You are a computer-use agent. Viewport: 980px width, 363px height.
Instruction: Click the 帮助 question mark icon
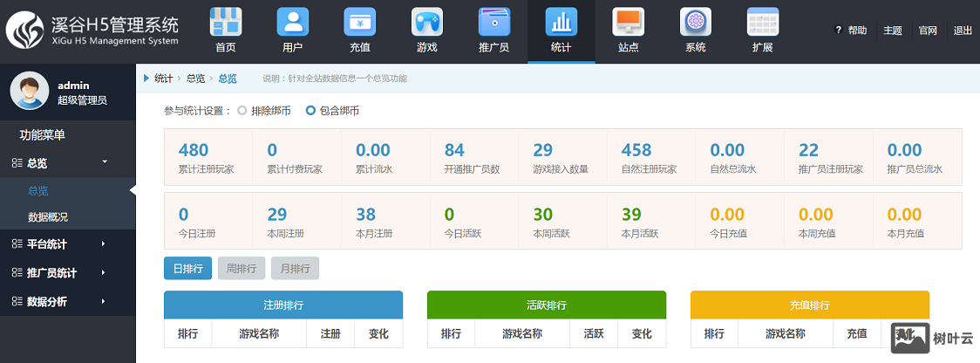click(x=839, y=30)
